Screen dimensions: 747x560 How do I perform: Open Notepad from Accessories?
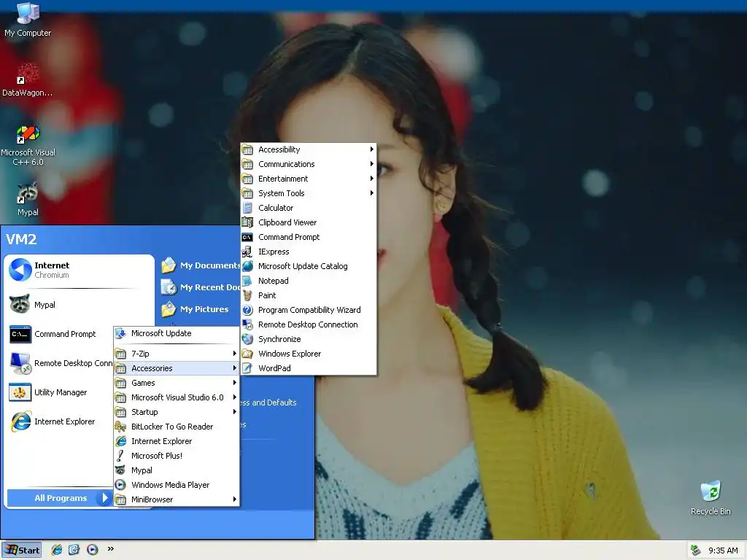coord(309,281)
